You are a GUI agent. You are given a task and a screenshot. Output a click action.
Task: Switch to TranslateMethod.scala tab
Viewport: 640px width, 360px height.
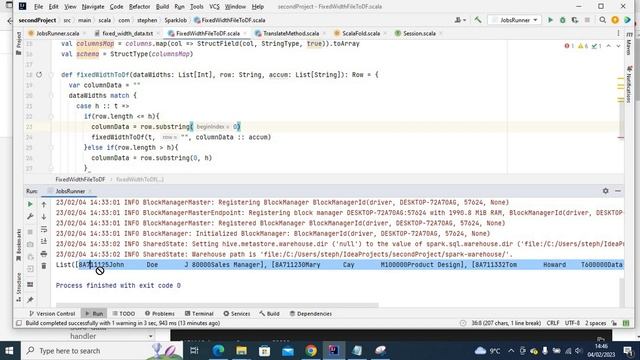click(291, 33)
